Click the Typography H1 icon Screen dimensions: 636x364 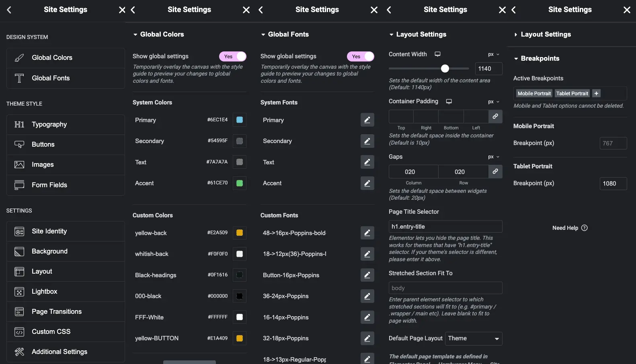pos(19,125)
